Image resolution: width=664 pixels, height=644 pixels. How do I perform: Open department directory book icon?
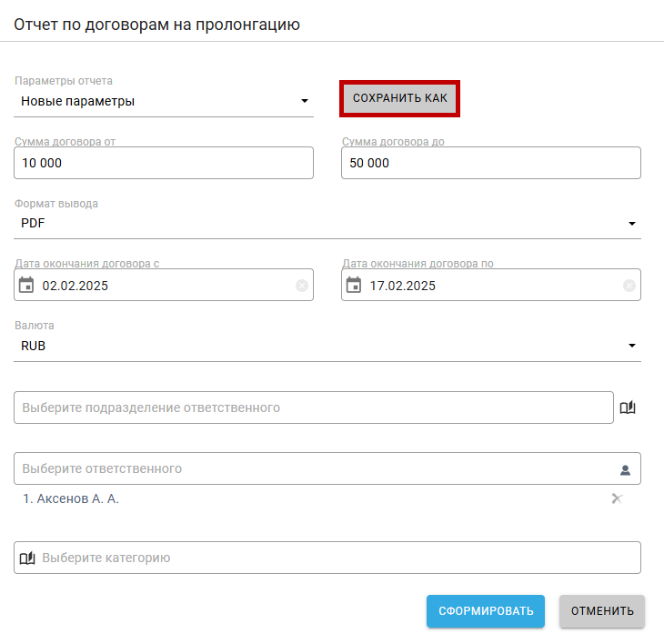[x=628, y=408]
